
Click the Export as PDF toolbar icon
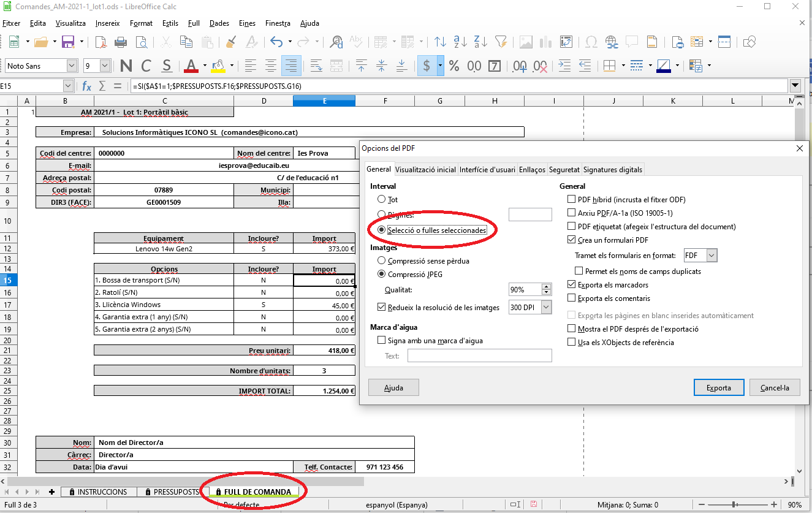101,42
